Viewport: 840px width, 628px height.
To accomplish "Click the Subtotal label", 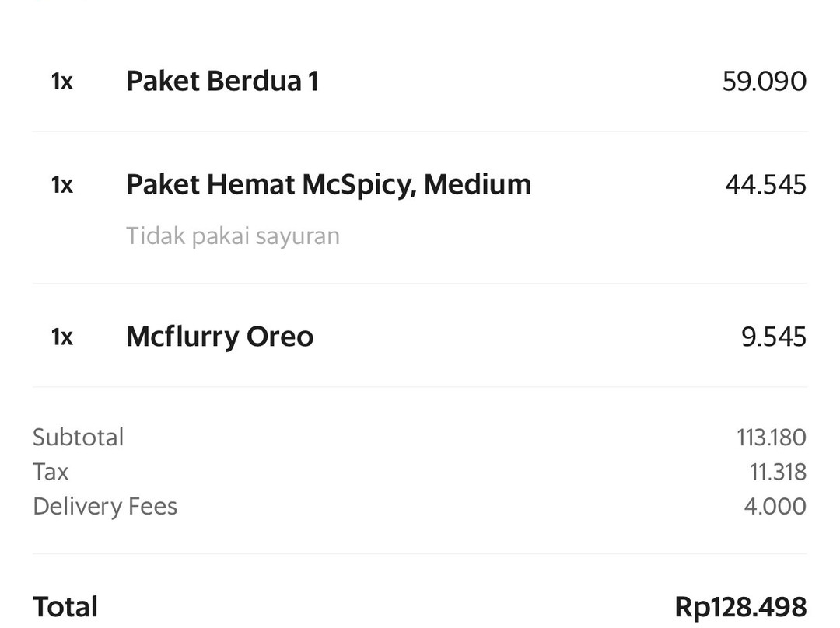I will coord(79,438).
